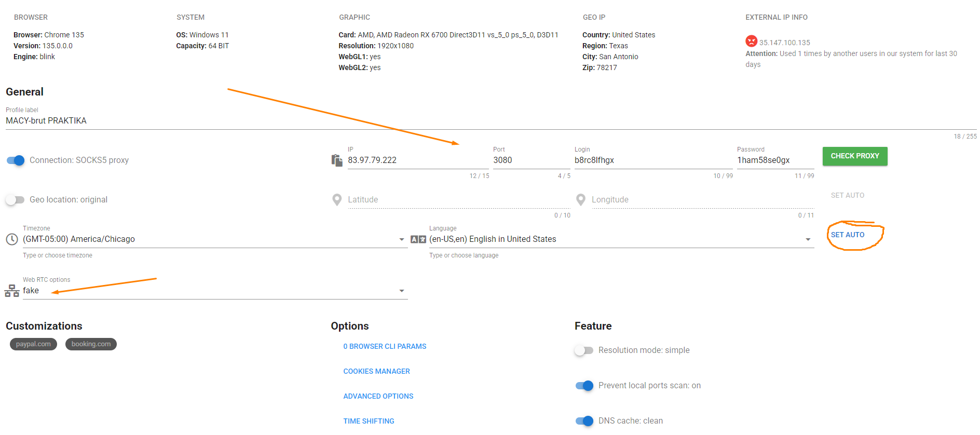Toggle Resolution mode switch
This screenshot has width=980, height=435.
coord(584,350)
